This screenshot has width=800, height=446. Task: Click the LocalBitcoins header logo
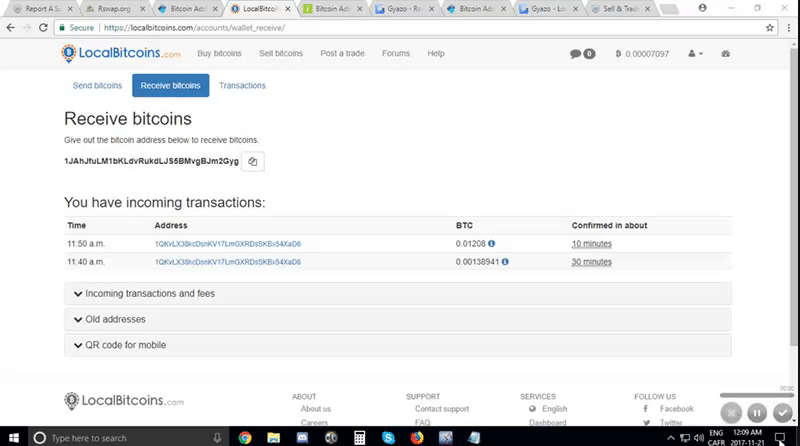coord(121,53)
